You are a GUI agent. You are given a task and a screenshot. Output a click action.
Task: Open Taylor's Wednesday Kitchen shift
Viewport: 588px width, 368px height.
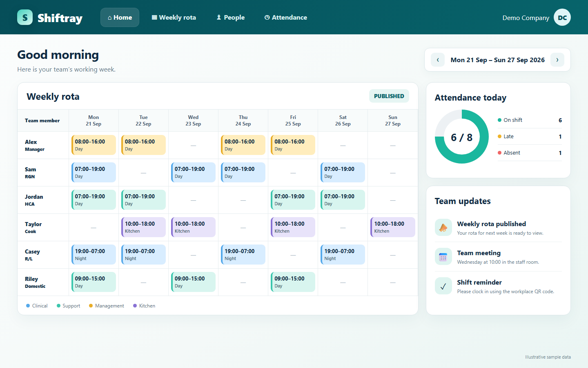point(193,227)
